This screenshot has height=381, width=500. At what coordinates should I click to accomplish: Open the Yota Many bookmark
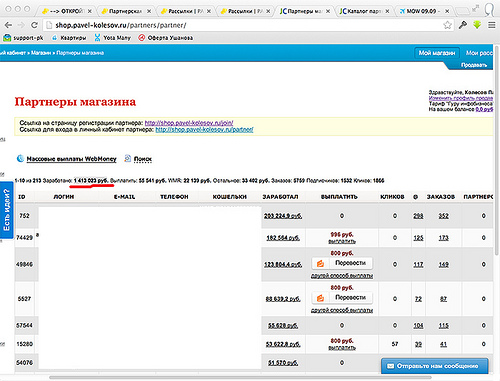tap(112, 38)
